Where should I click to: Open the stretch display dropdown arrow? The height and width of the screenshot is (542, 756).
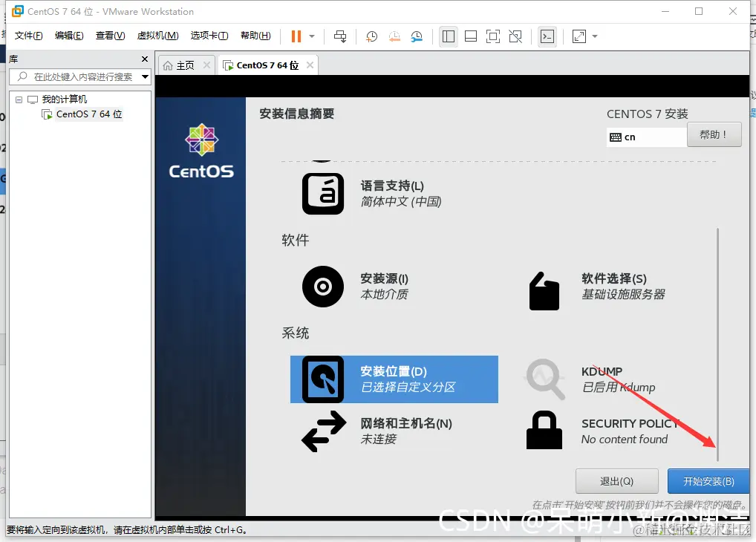click(x=595, y=36)
